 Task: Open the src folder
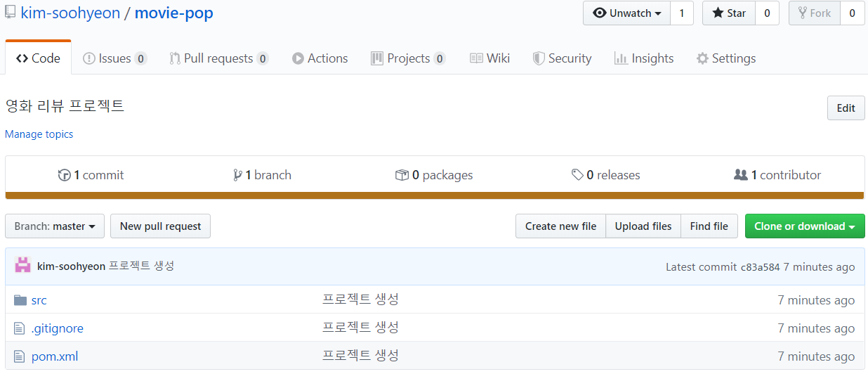(39, 300)
